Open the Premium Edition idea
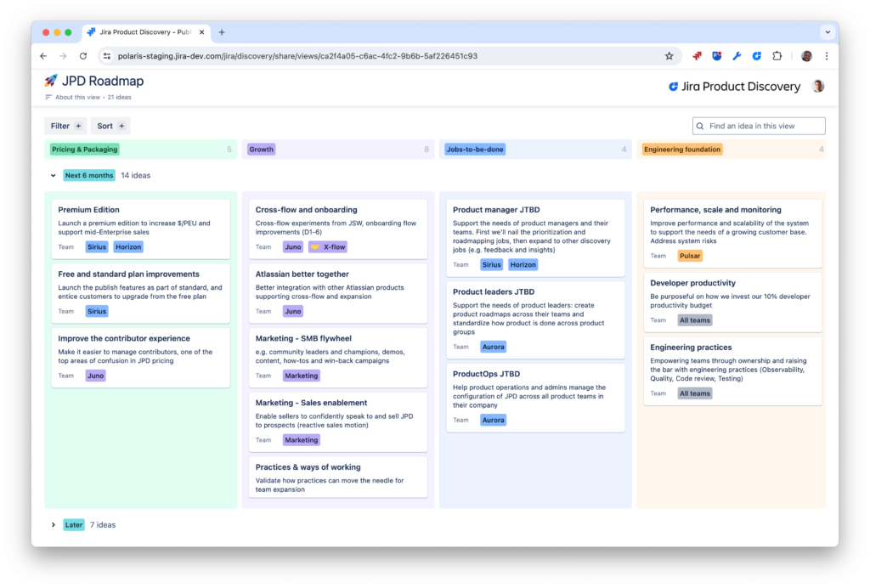This screenshot has width=870, height=588. click(x=141, y=229)
